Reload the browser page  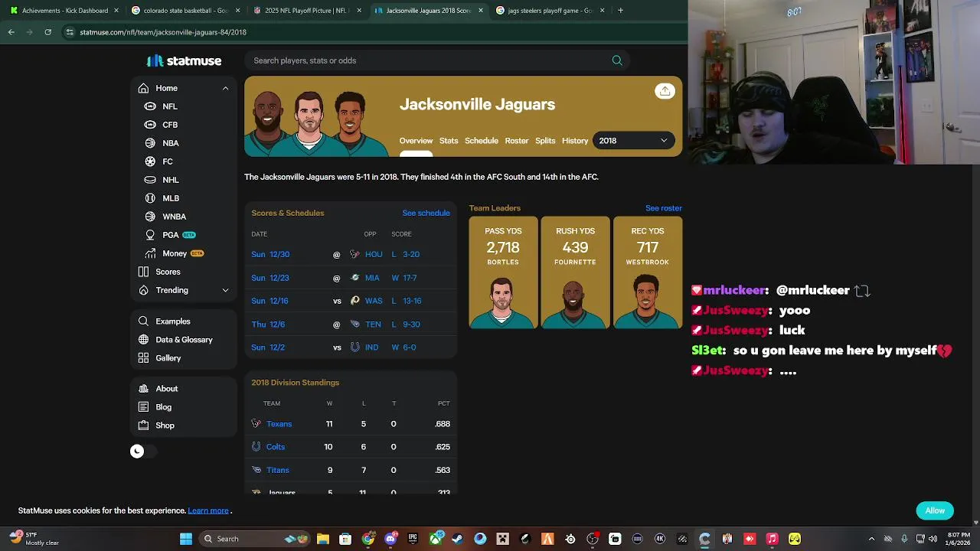click(47, 32)
